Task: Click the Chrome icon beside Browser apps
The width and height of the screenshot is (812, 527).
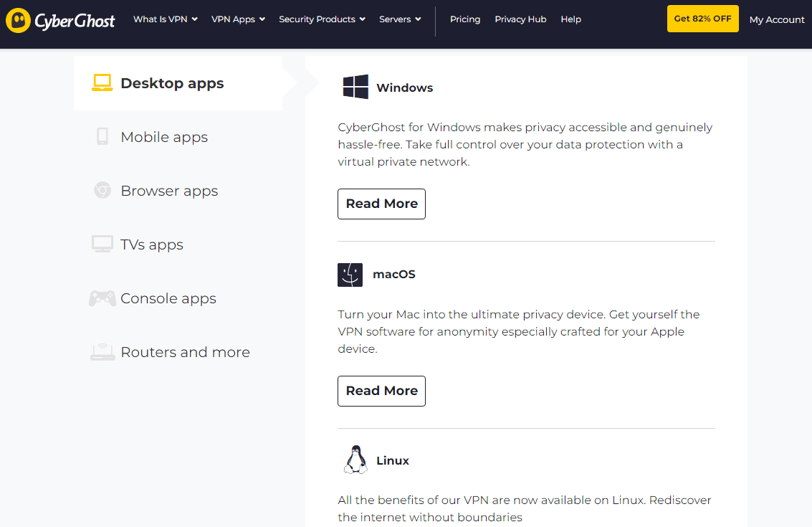Action: (x=102, y=190)
